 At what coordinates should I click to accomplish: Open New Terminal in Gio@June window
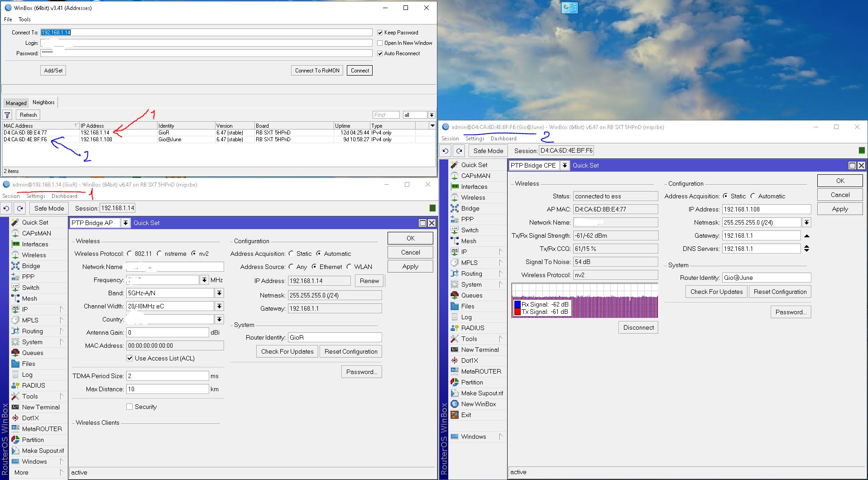(x=480, y=350)
